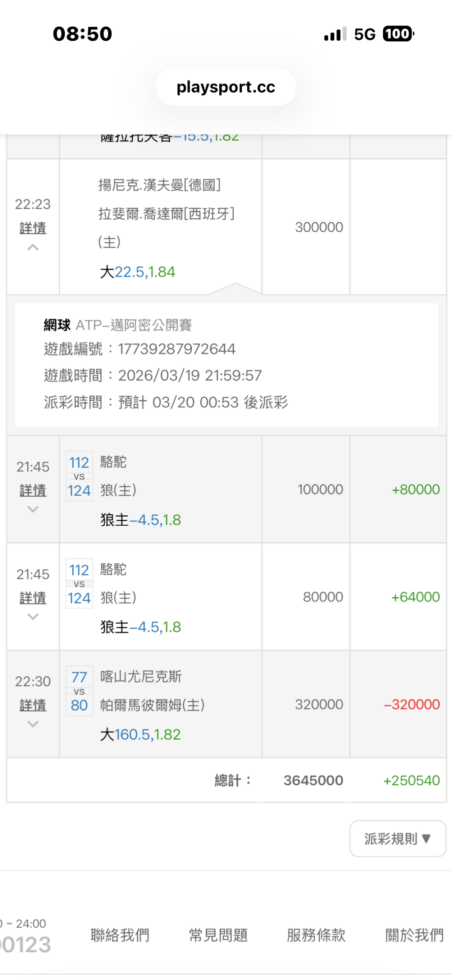This screenshot has width=452, height=980.
Task: Go to 聯絡我們 footer link
Action: (x=120, y=935)
